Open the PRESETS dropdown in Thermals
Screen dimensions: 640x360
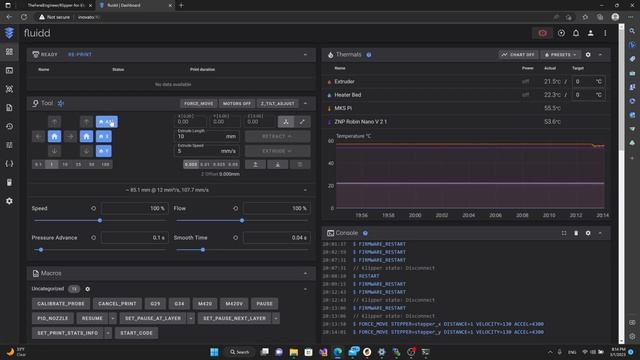[x=560, y=54]
